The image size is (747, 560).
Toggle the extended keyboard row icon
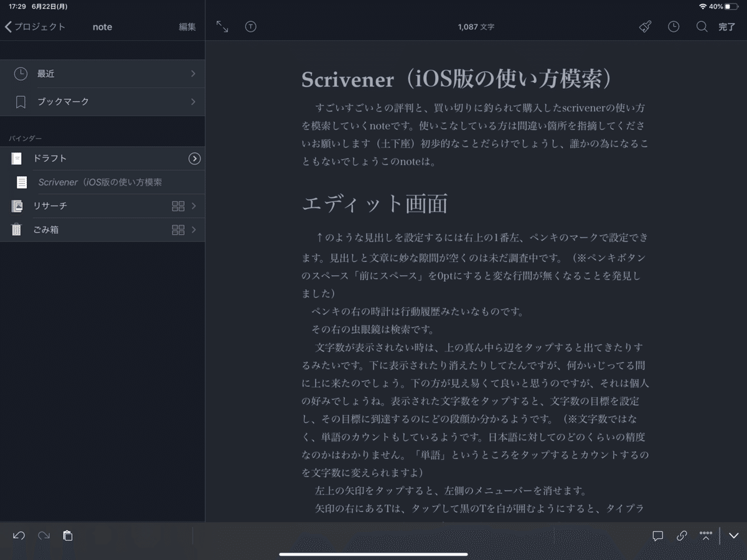tap(706, 535)
